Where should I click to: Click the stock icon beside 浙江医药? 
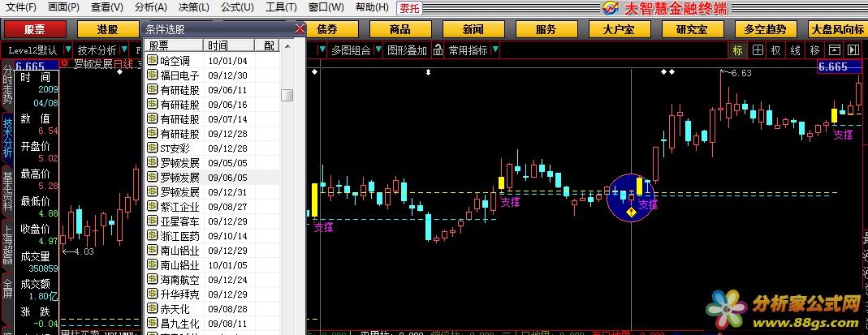click(152, 235)
